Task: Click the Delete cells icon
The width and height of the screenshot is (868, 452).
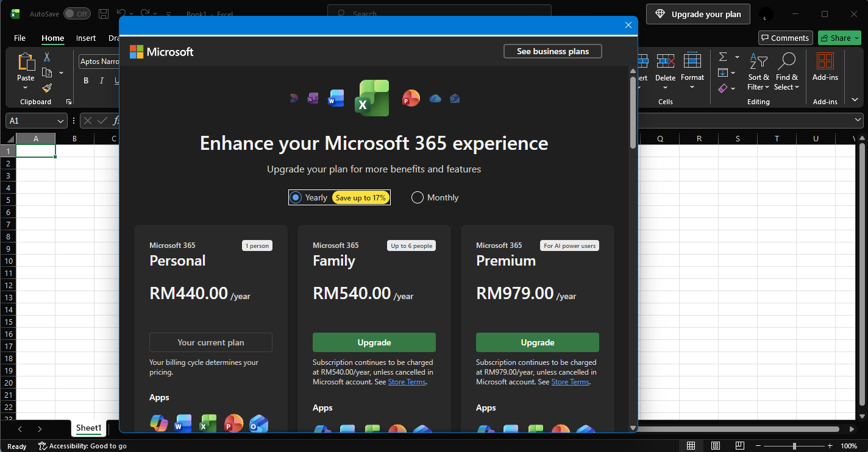Action: (665, 62)
